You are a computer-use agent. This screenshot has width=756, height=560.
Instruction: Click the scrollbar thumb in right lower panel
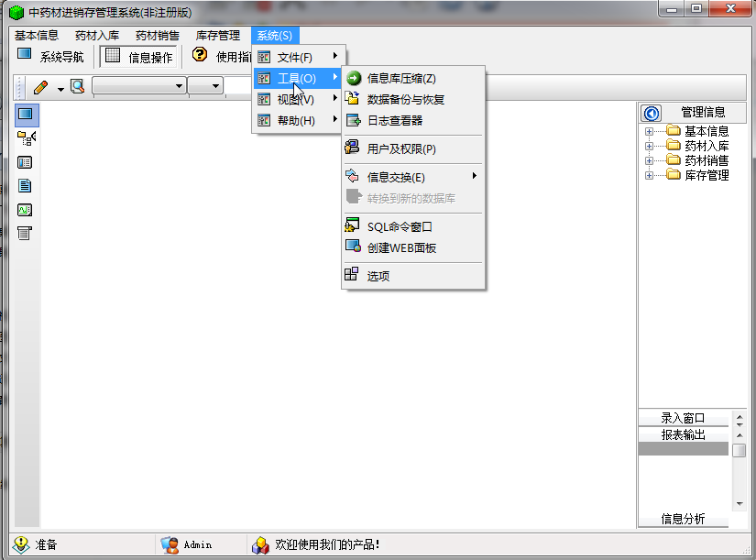pos(740,450)
